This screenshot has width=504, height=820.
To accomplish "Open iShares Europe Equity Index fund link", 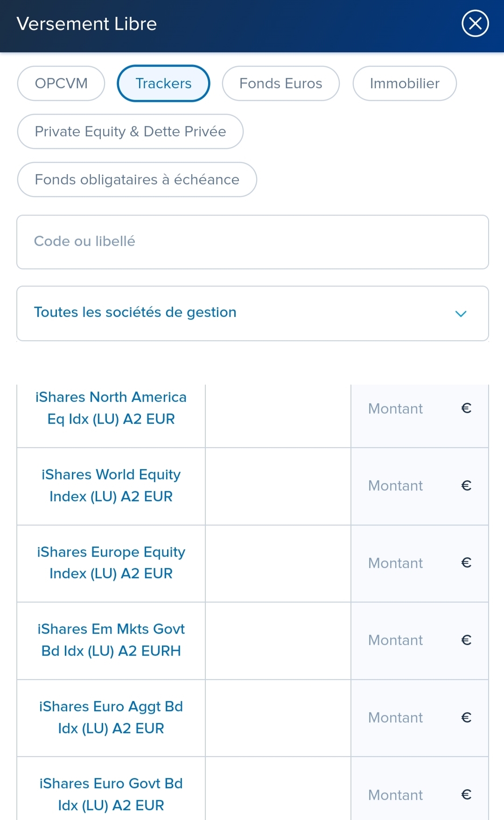I will point(111,563).
